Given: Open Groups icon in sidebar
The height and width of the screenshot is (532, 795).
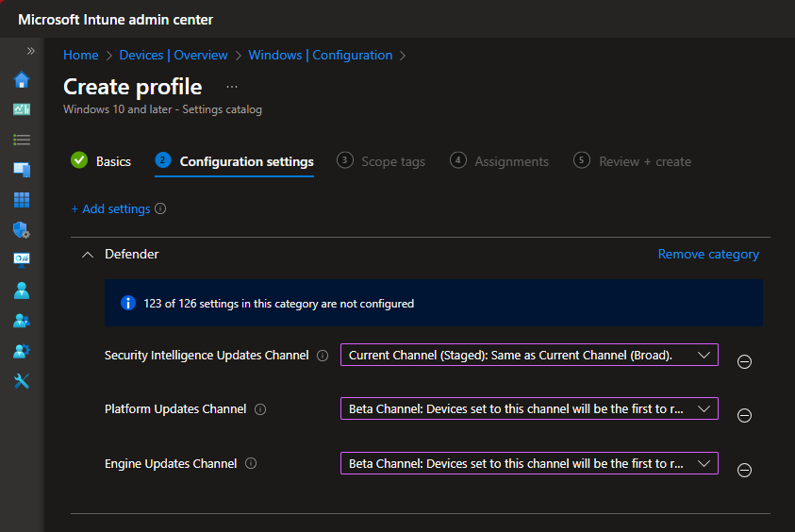Looking at the screenshot, I should [x=22, y=321].
